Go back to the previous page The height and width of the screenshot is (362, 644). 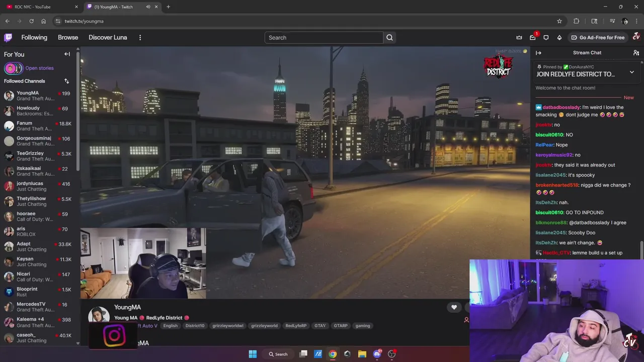(7, 21)
